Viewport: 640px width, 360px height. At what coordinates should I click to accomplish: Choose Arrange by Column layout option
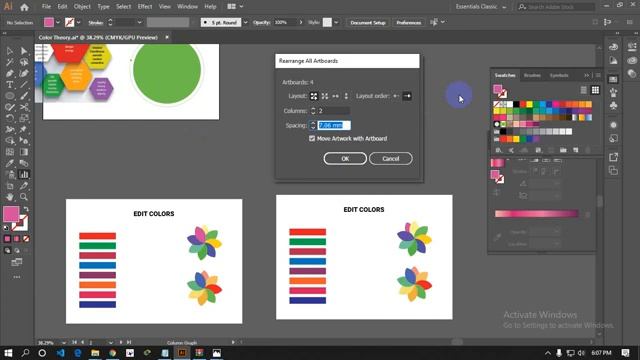tap(346, 96)
